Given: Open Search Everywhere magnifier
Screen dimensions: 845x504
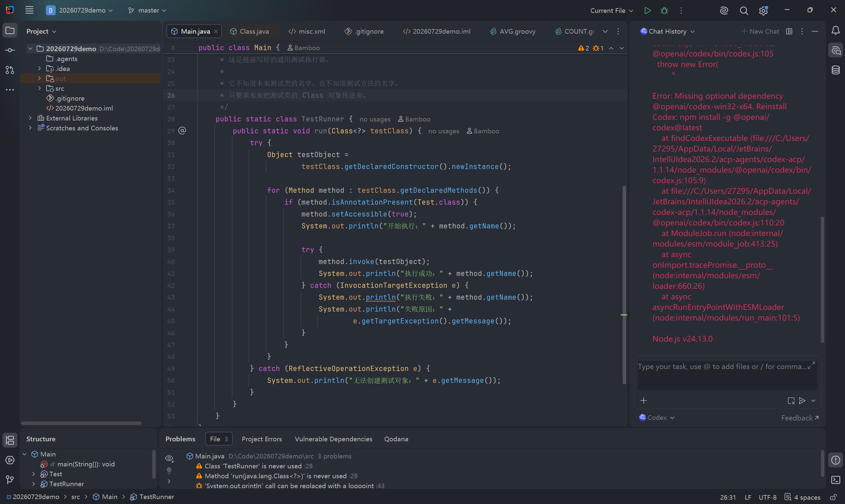Looking at the screenshot, I should [x=744, y=11].
